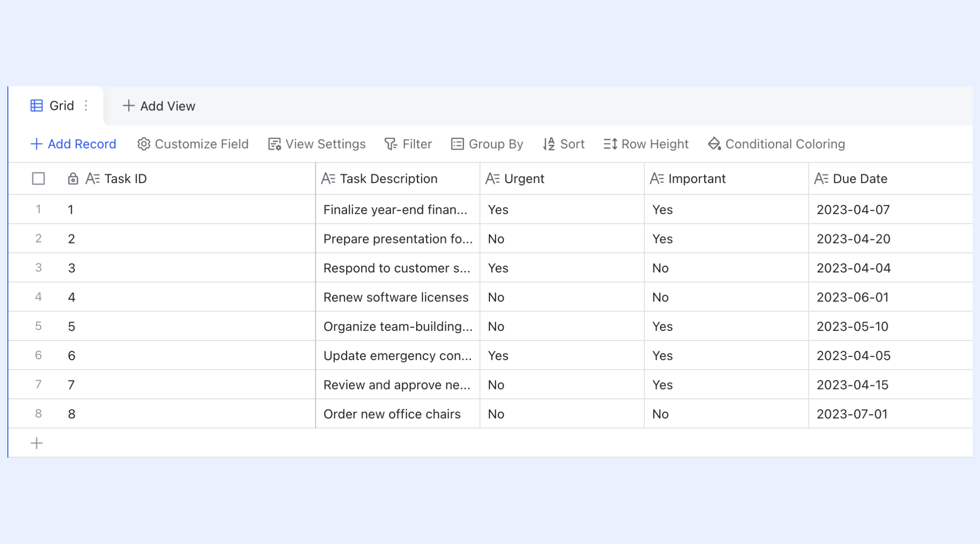Click Important cell 'Yes' in row 5
Viewport: 980px width, 544px height.
click(x=726, y=326)
